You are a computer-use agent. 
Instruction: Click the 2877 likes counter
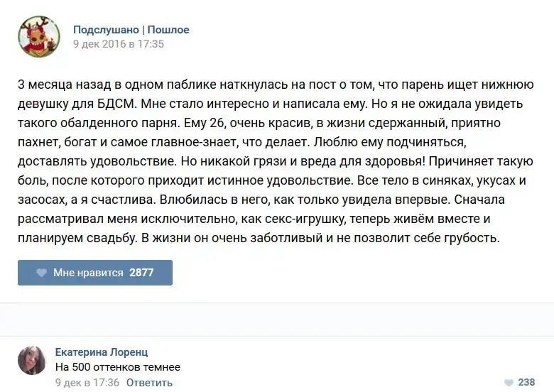click(x=141, y=273)
